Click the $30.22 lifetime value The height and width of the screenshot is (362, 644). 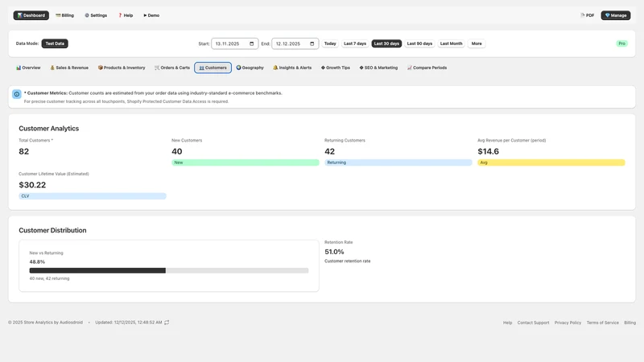point(32,185)
